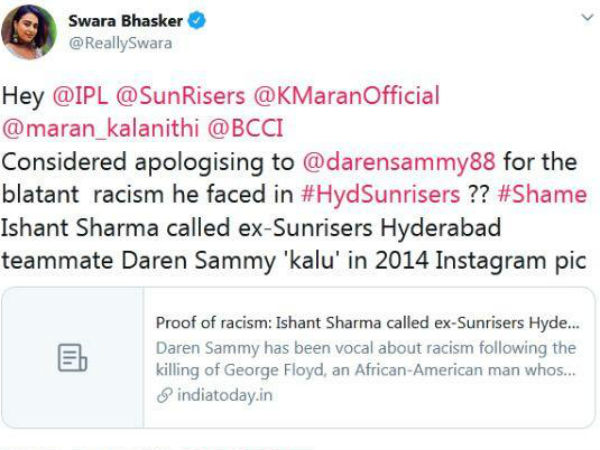Open the #Shame hashtag
600x450 pixels.
542,194
